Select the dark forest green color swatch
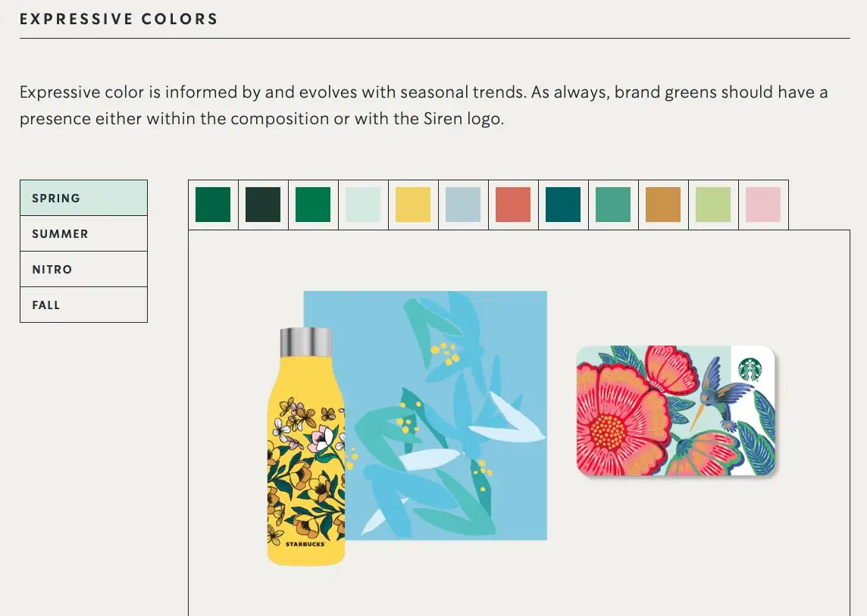Viewport: 867px width, 616px height. pos(263,205)
